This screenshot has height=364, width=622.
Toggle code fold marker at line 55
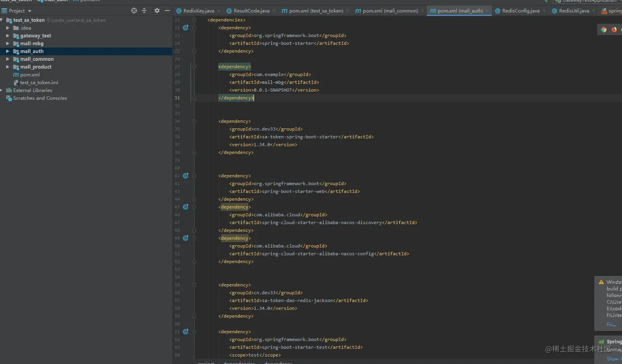pos(194,285)
